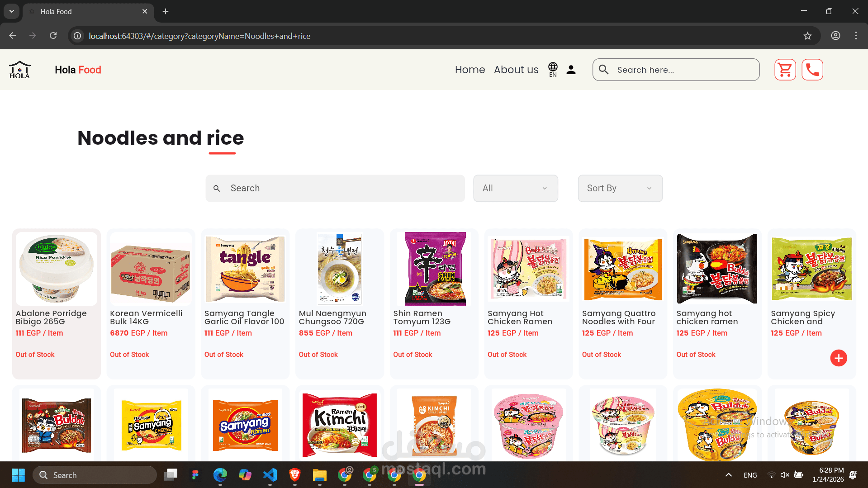Screen dimensions: 868x488
Task: Switch language with EN globe selector
Action: pos(553,70)
